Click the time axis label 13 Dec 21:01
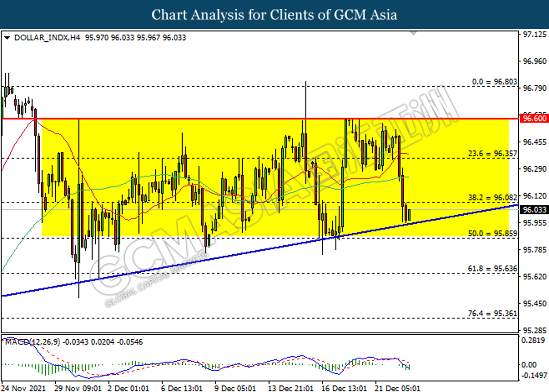This screenshot has width=549, height=392. pos(291,388)
